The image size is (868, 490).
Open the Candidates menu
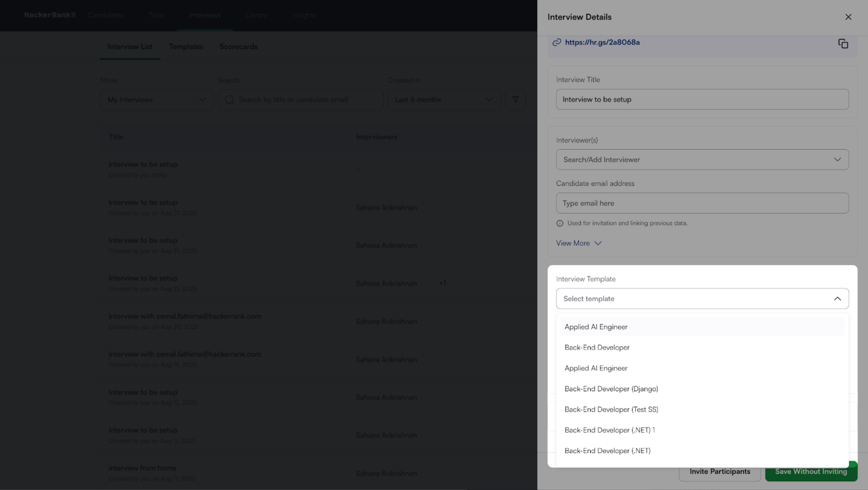(x=106, y=15)
